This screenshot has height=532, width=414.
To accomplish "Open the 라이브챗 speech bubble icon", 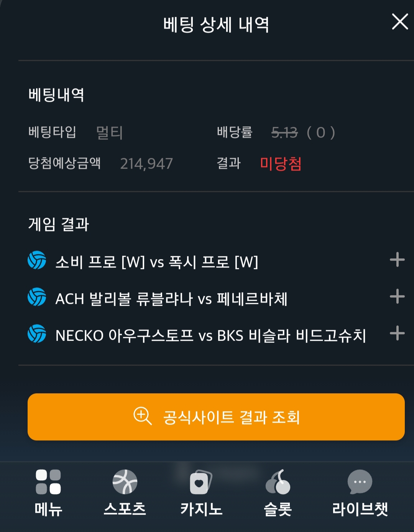I will click(360, 482).
